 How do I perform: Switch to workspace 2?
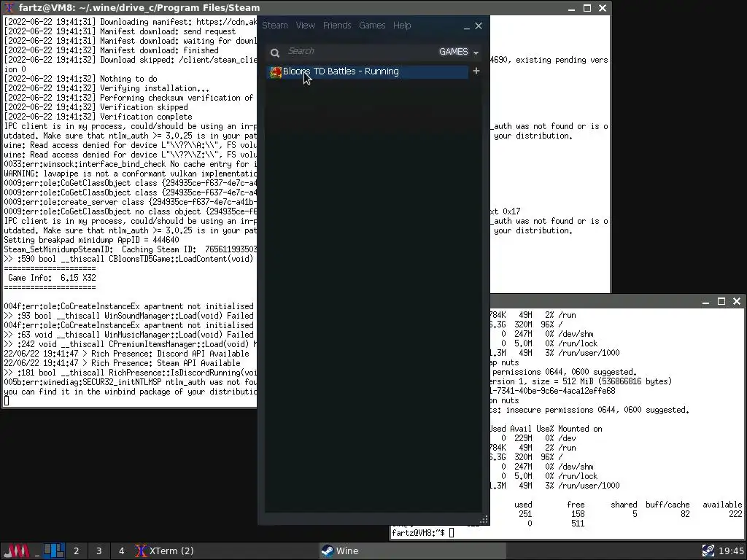(76, 551)
